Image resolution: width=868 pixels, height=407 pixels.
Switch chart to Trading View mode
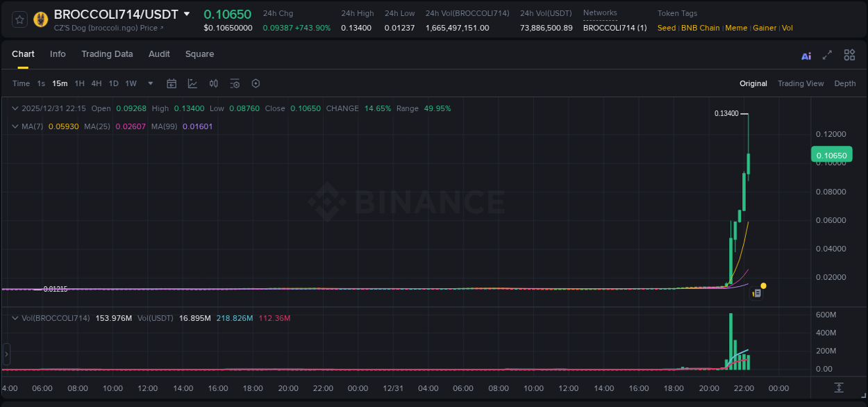click(x=801, y=83)
